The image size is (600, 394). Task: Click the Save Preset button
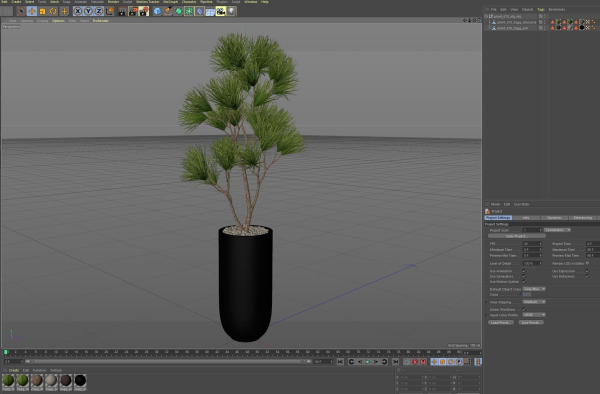point(531,322)
